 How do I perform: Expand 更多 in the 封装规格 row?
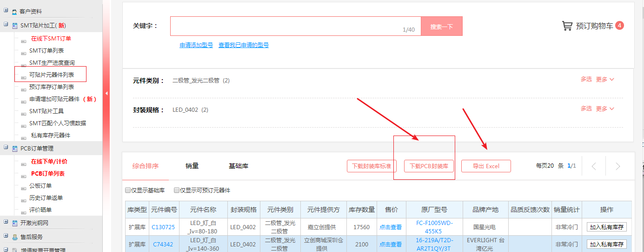pos(604,109)
